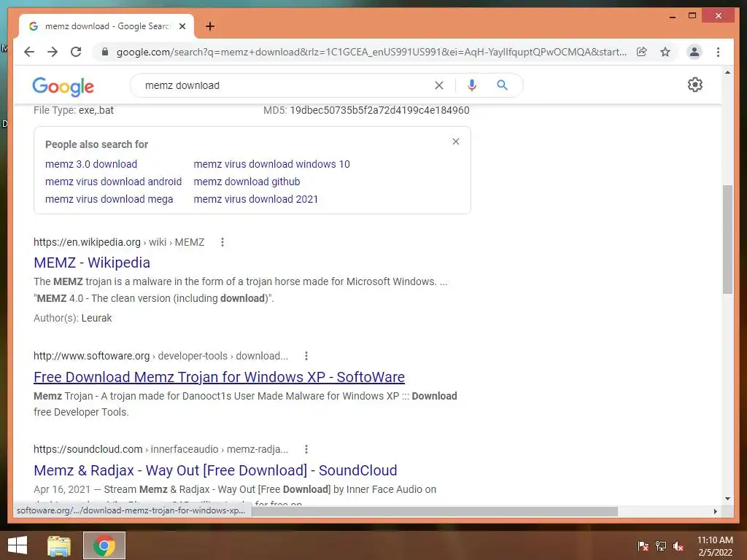
Task: Go back to the previous page
Action: click(29, 52)
